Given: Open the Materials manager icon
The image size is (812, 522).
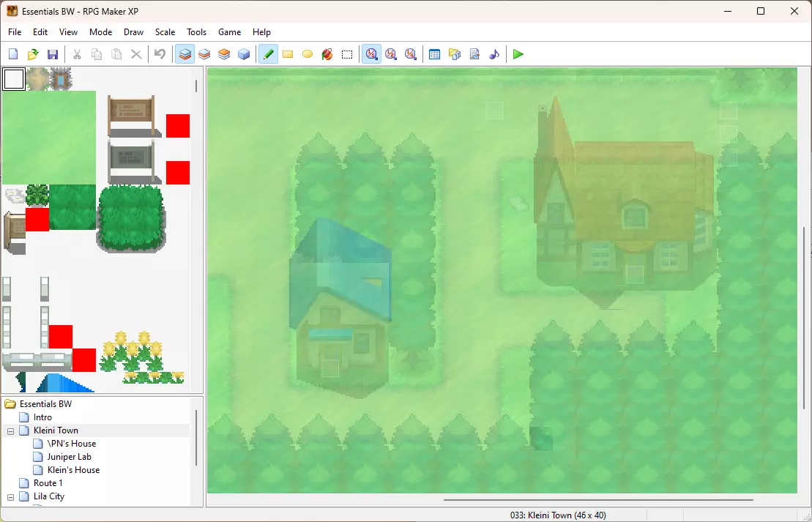Looking at the screenshot, I should [x=455, y=54].
